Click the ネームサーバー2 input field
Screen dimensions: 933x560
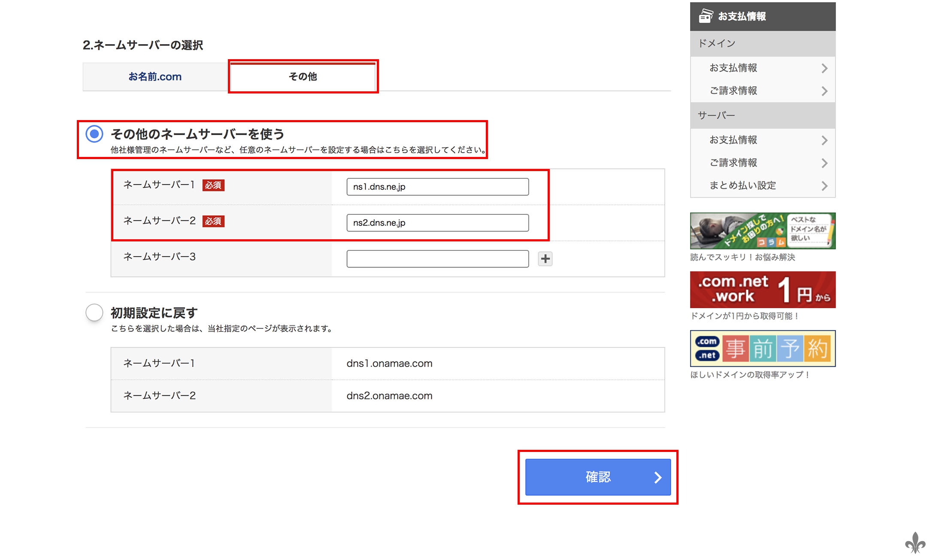click(437, 223)
